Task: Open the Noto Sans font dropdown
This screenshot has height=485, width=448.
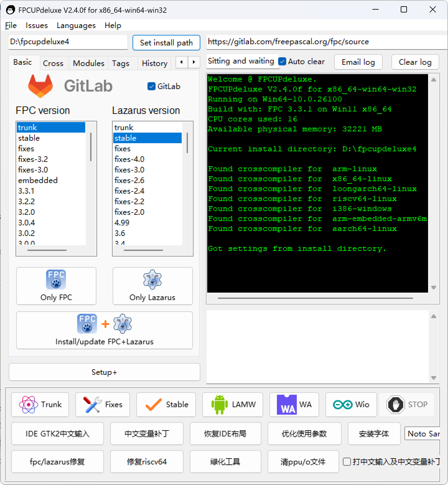Action: (x=422, y=434)
